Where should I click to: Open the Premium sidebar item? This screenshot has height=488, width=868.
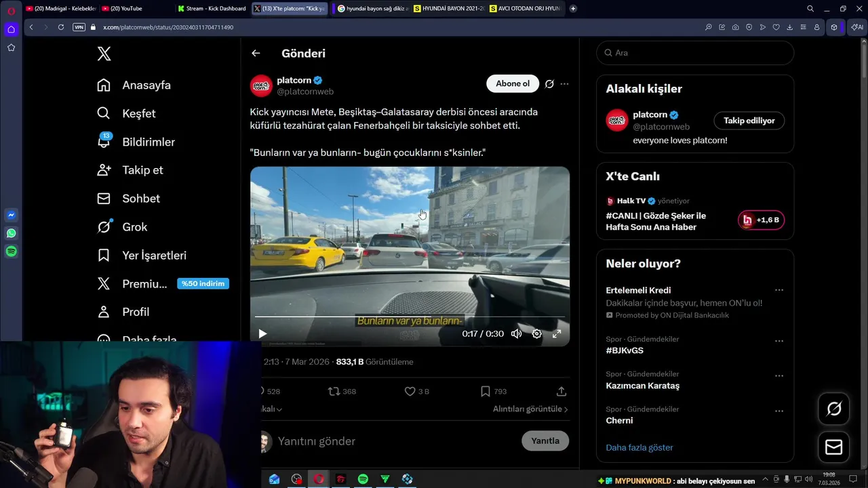coord(163,284)
